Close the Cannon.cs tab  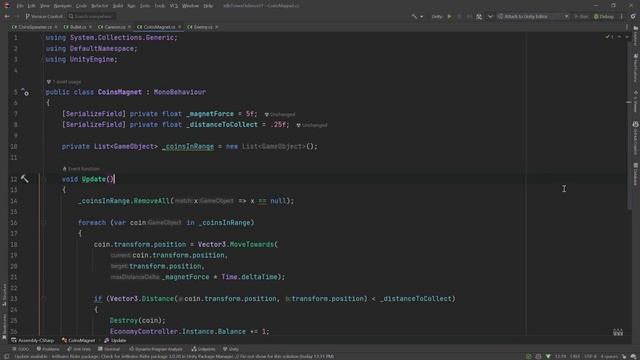(129, 27)
